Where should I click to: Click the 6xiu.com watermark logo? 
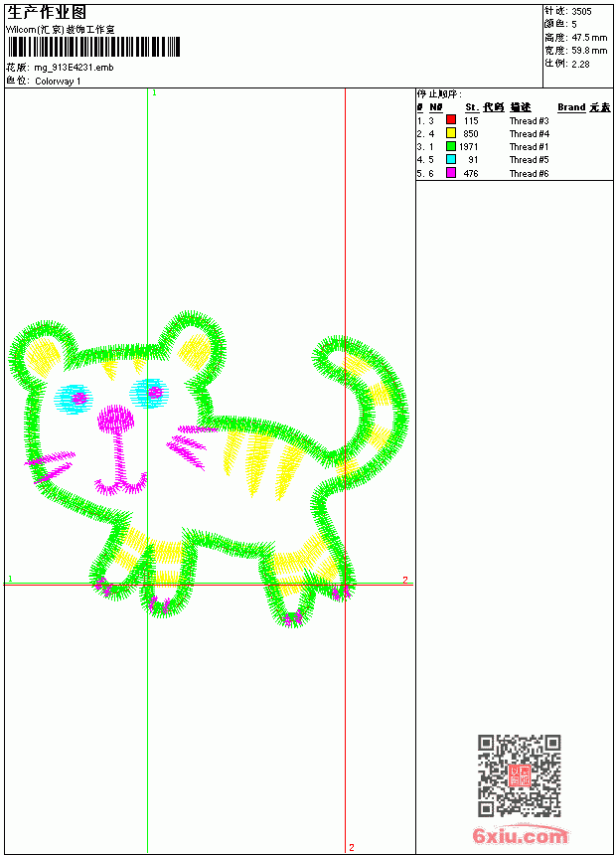point(521,835)
